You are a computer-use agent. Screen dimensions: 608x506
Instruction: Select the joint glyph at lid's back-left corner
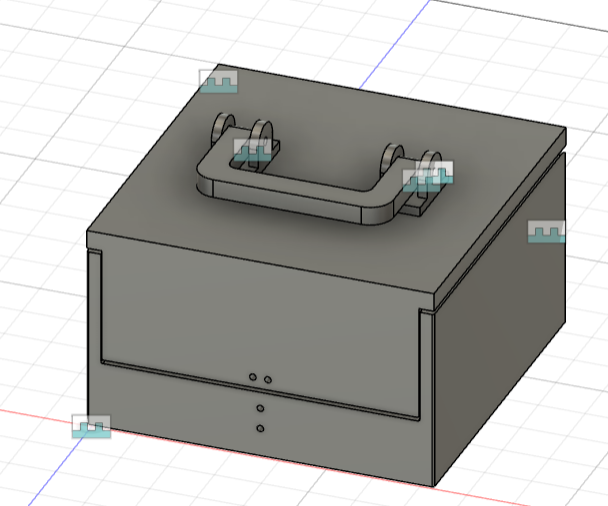(x=218, y=81)
